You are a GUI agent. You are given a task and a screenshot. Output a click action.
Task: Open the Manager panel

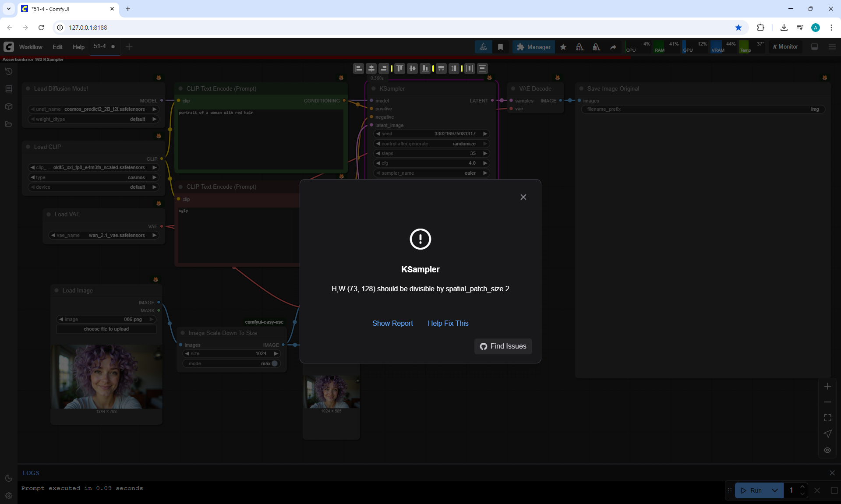tap(534, 47)
